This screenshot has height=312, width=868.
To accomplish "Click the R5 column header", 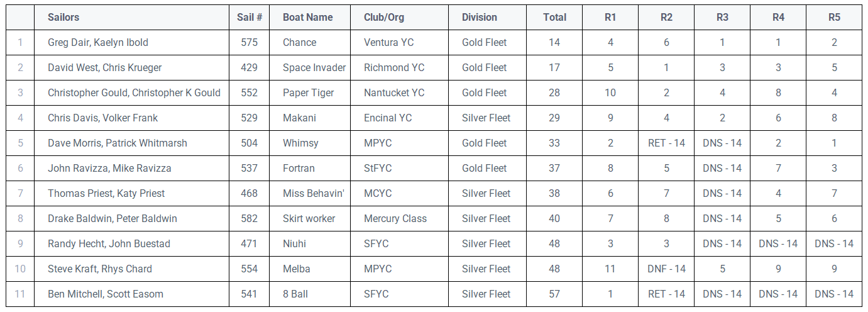I will [834, 18].
